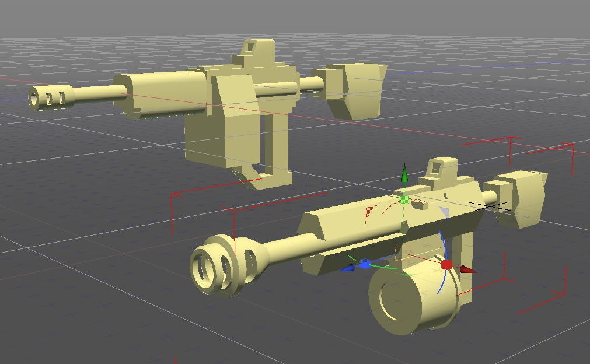
Task: Select the blue Z-axis arrow cone
Action: coord(347,268)
